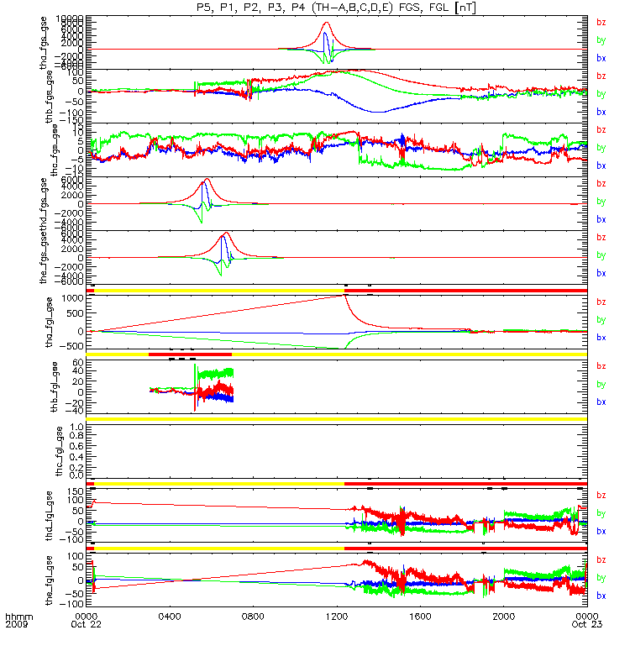Select the thc_fgl_gse y-axis label
This screenshot has height=672, width=630.
tap(60, 451)
